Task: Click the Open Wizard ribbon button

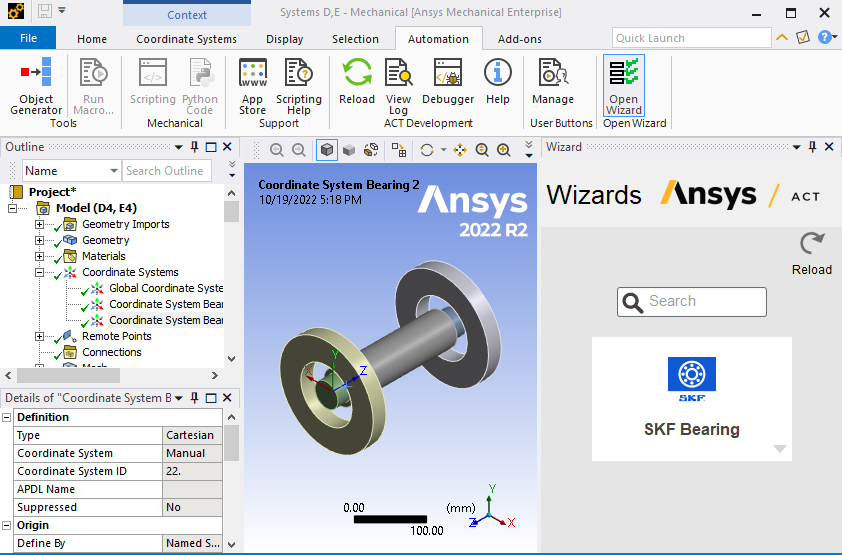Action: pos(623,86)
